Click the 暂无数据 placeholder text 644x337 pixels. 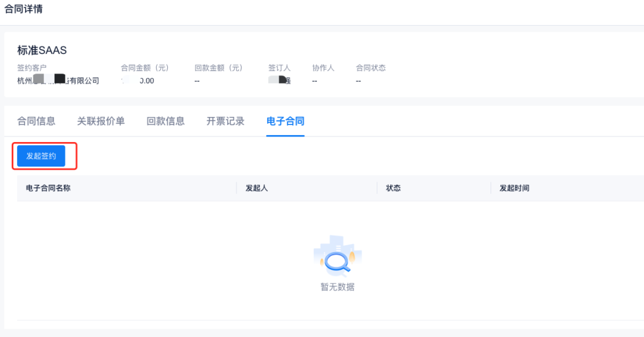[x=338, y=287]
